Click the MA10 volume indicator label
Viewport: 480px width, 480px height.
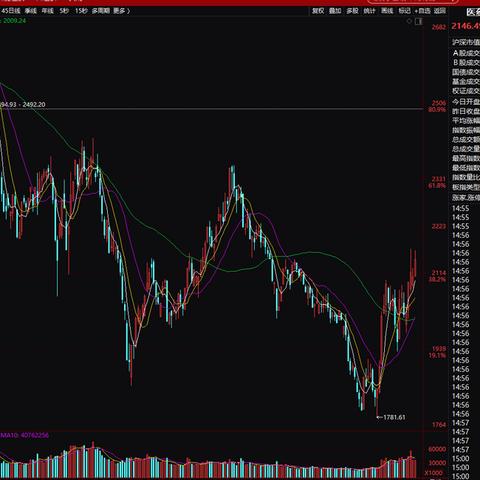(25, 435)
